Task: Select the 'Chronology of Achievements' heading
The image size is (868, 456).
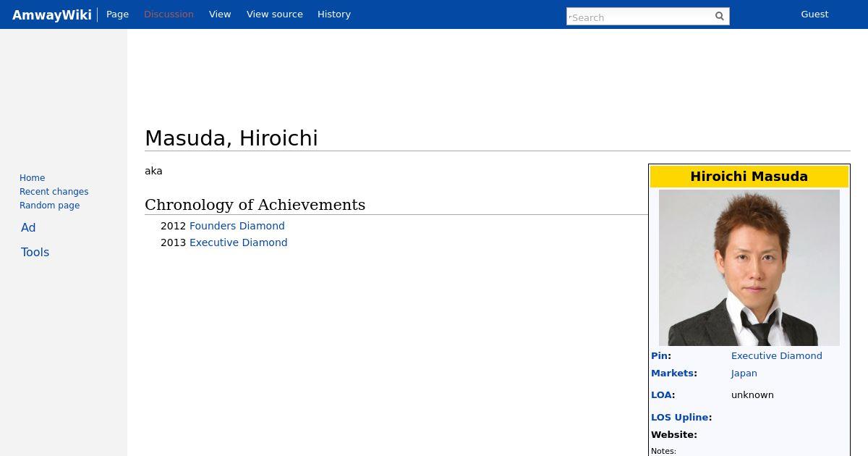Action: 255,205
